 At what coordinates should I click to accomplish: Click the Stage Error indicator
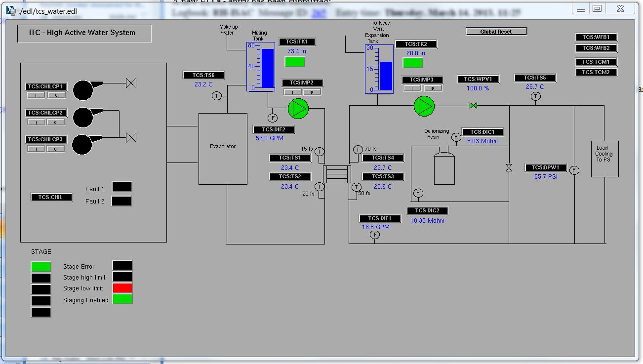point(122,266)
